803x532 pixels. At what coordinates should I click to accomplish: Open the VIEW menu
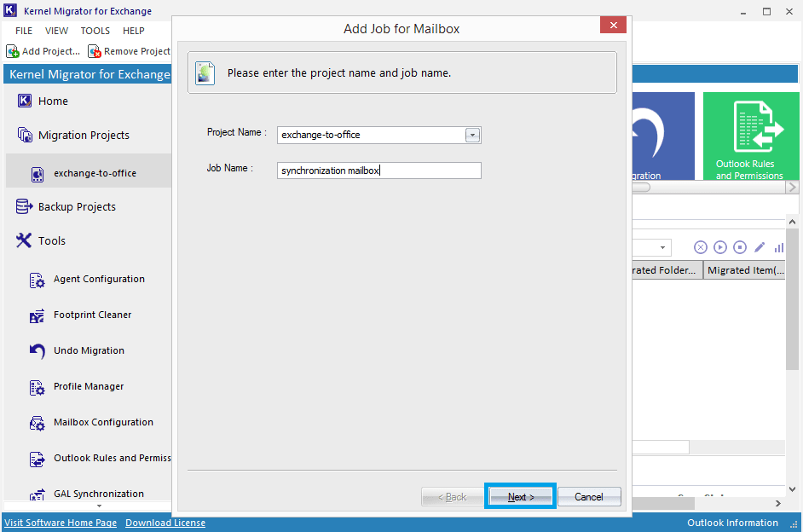[x=56, y=31]
